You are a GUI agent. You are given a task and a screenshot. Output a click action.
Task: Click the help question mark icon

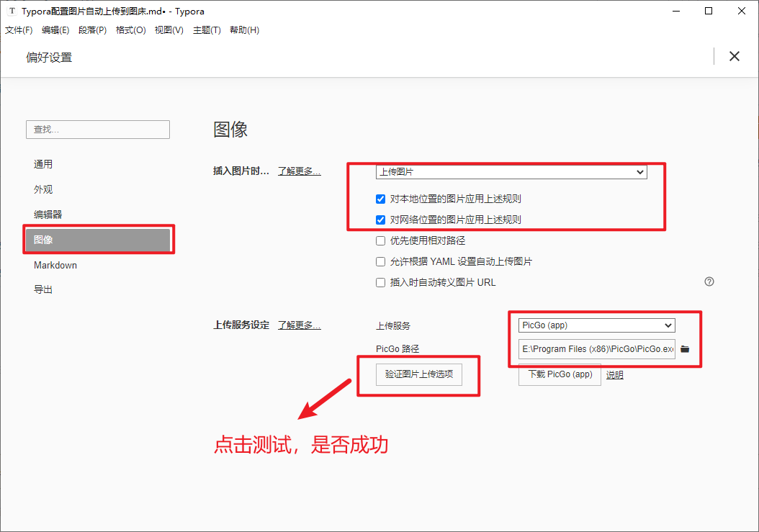(709, 281)
